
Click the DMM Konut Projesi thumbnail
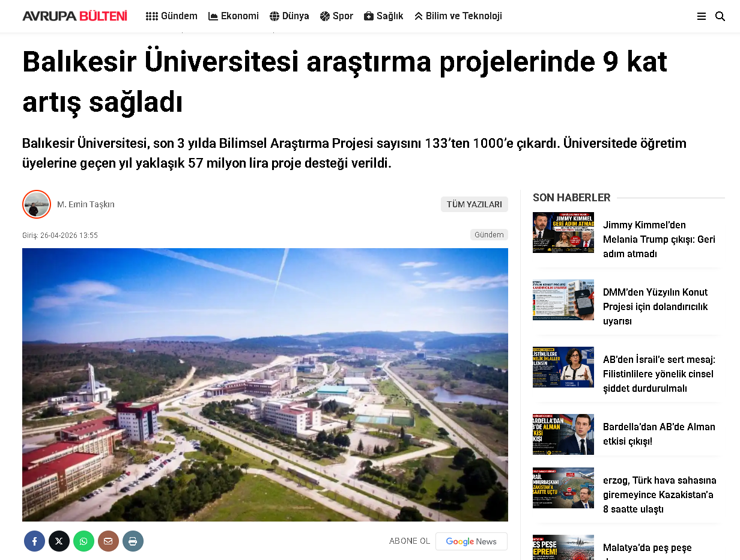point(563,300)
